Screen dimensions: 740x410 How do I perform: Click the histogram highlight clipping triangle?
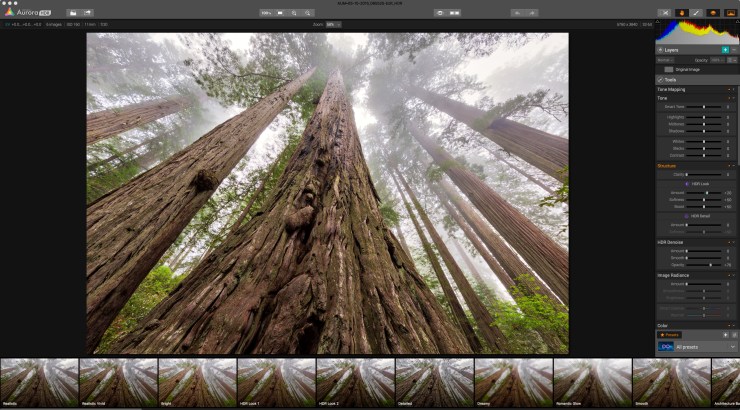737,22
